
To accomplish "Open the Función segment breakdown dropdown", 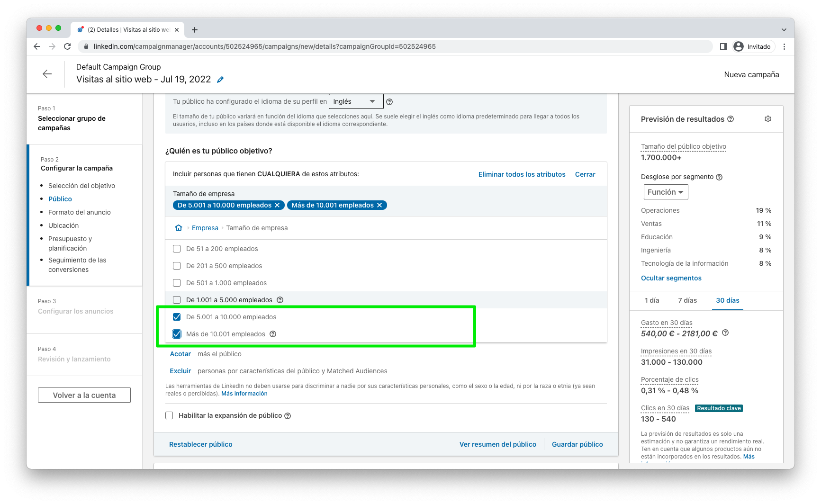I will (666, 192).
